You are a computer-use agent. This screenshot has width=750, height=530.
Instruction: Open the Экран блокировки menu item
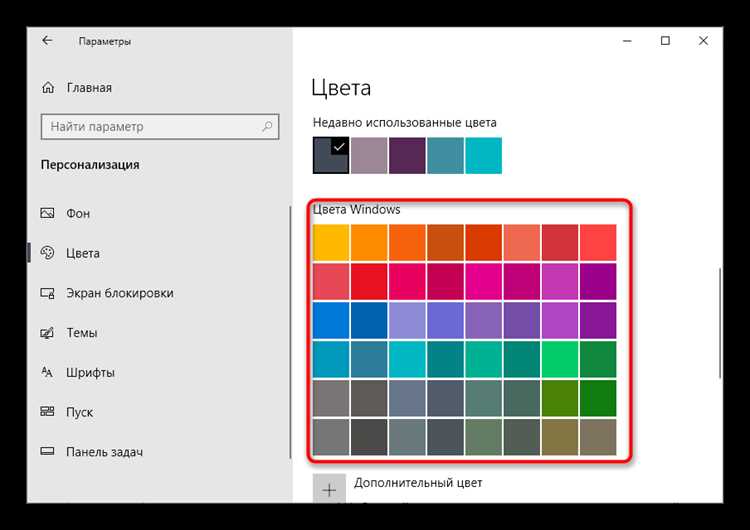[120, 293]
